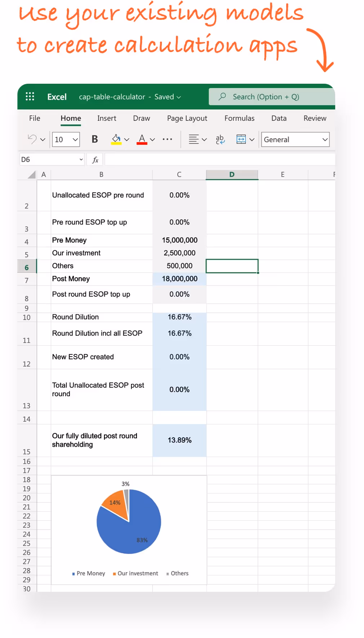This screenshot has width=364, height=638.
Task: Apply the yellow fill color bucket
Action: (x=116, y=139)
